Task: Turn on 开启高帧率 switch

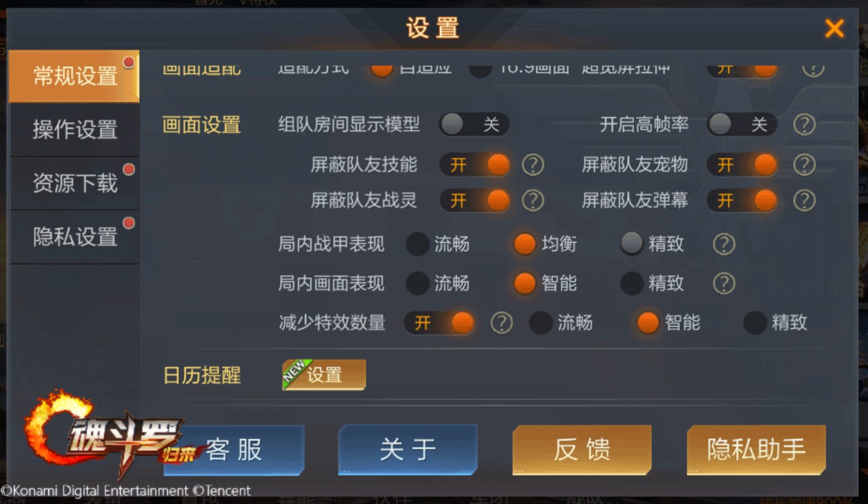Action: click(742, 125)
